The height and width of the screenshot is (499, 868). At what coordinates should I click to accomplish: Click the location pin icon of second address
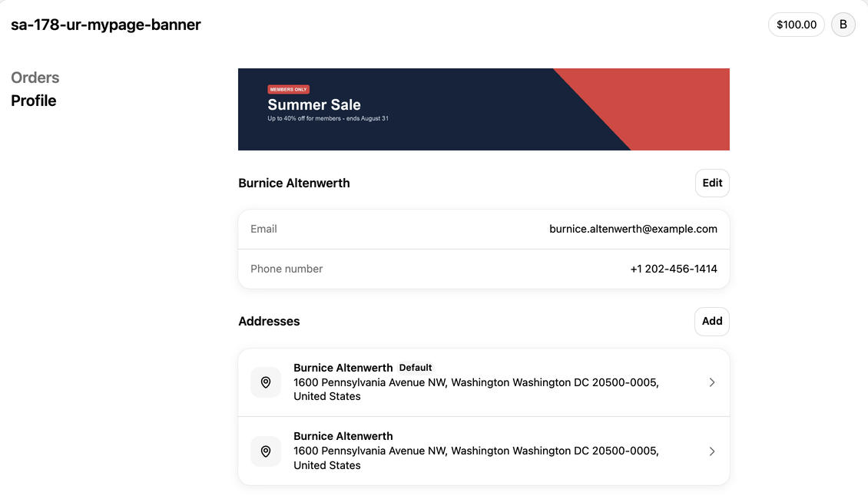[266, 451]
